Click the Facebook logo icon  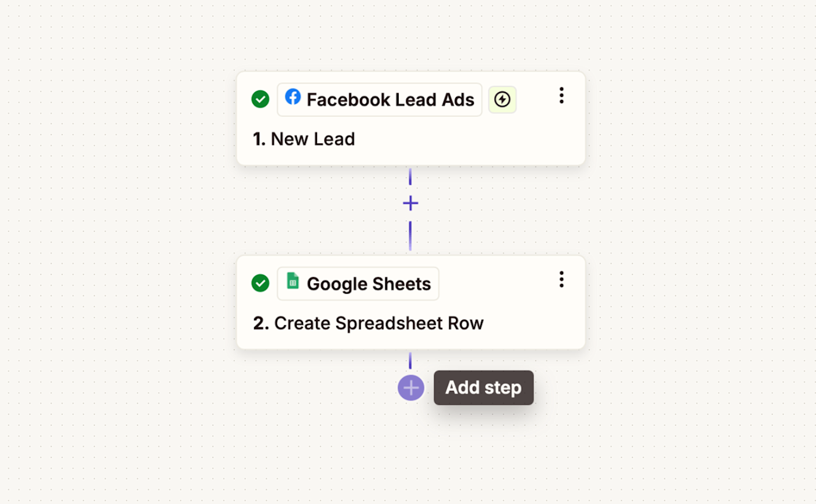(293, 98)
